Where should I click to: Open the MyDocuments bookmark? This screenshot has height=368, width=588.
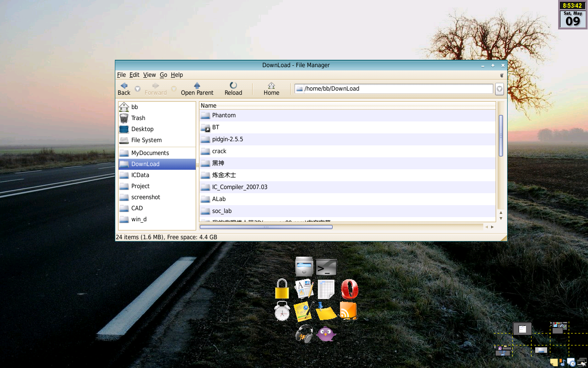tap(157, 153)
